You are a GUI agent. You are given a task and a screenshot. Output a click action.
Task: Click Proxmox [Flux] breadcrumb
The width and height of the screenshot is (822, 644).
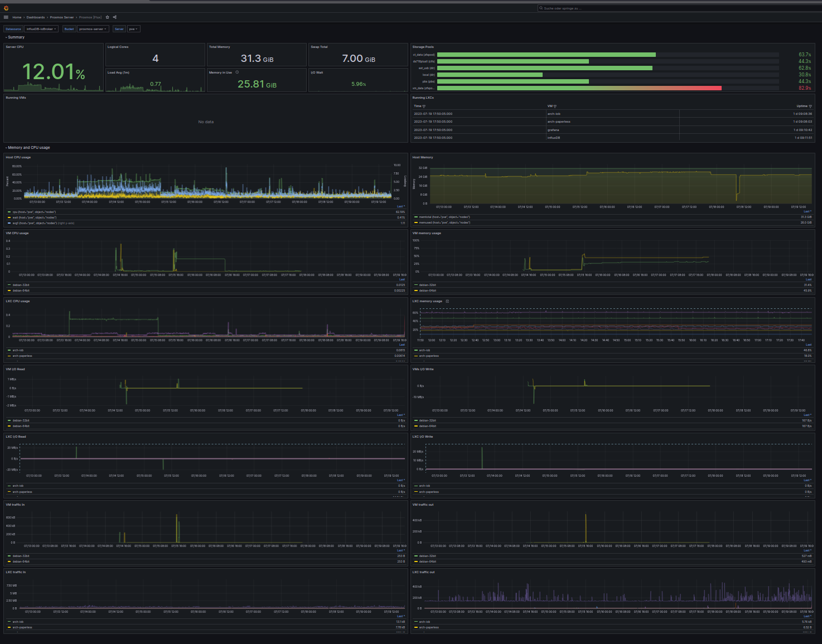tap(90, 17)
